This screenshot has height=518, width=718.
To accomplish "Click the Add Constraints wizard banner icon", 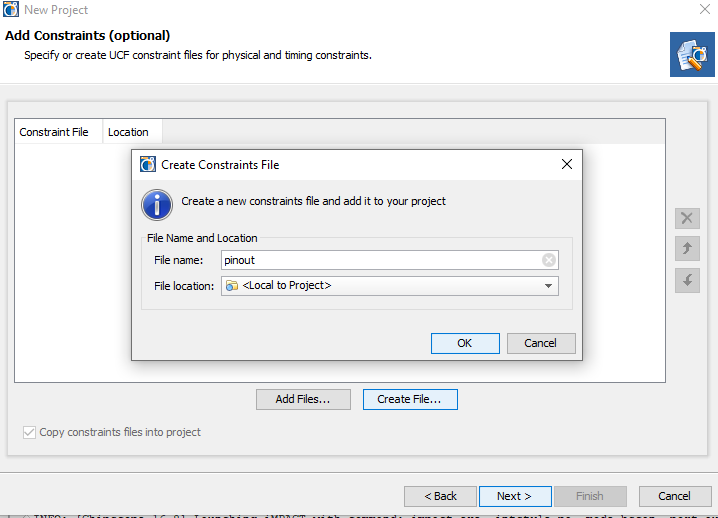I will pyautogui.click(x=692, y=54).
